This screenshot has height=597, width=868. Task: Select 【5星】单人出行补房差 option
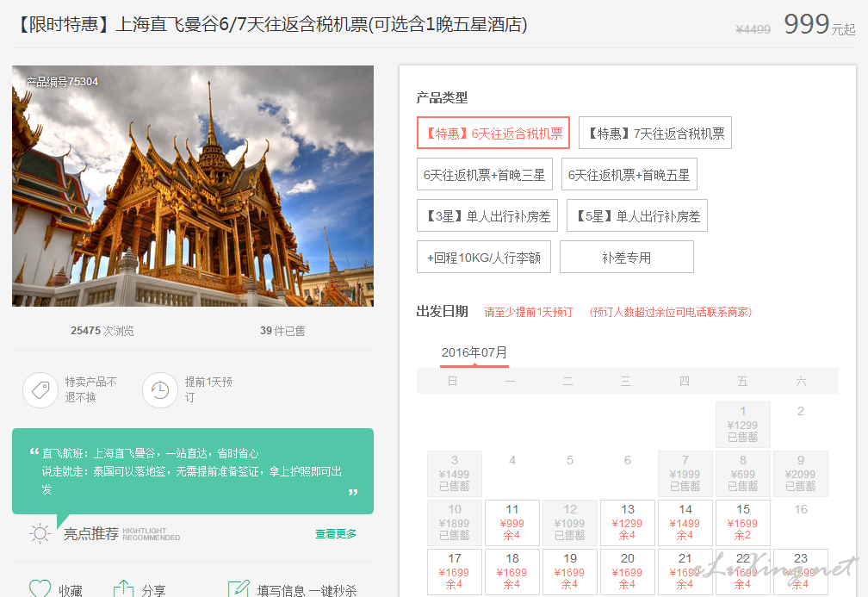tap(637, 215)
